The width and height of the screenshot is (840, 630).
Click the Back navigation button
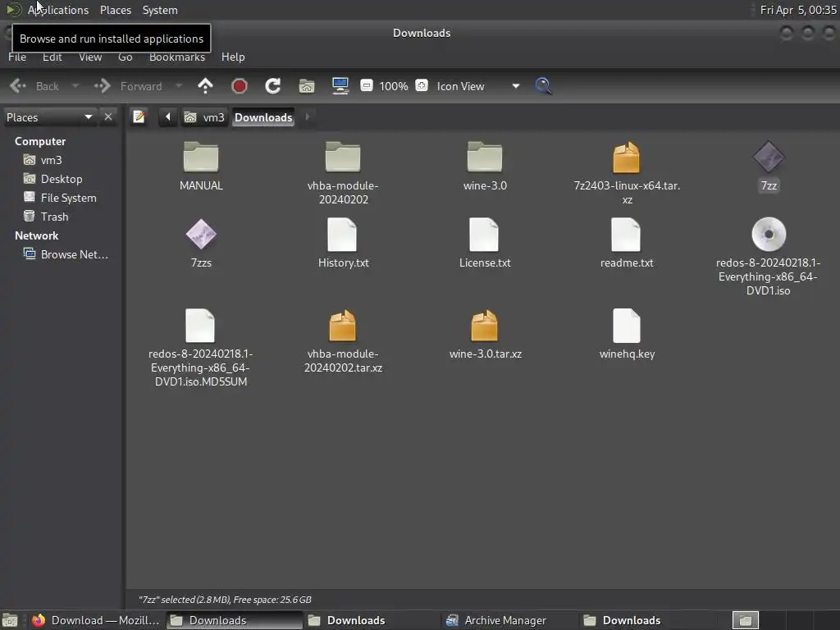[x=35, y=85]
